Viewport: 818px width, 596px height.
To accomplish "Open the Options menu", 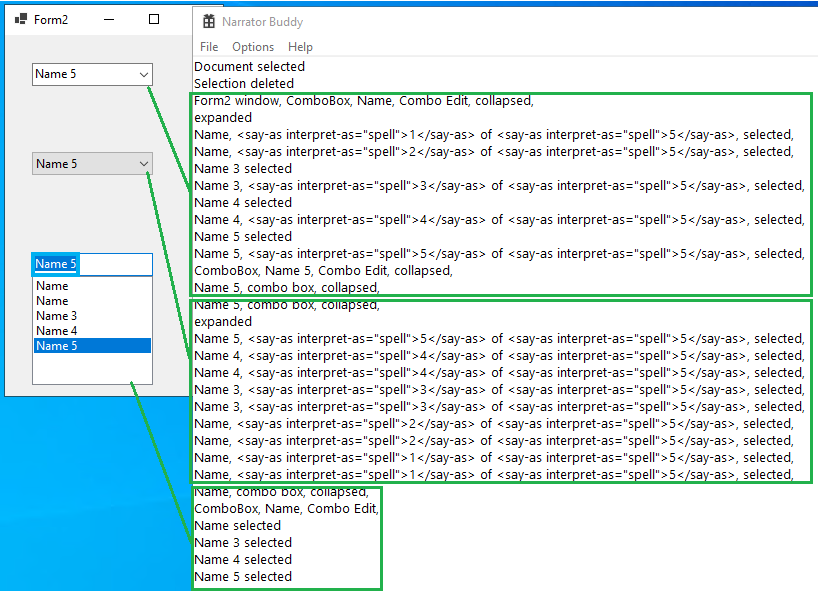I will tap(253, 46).
